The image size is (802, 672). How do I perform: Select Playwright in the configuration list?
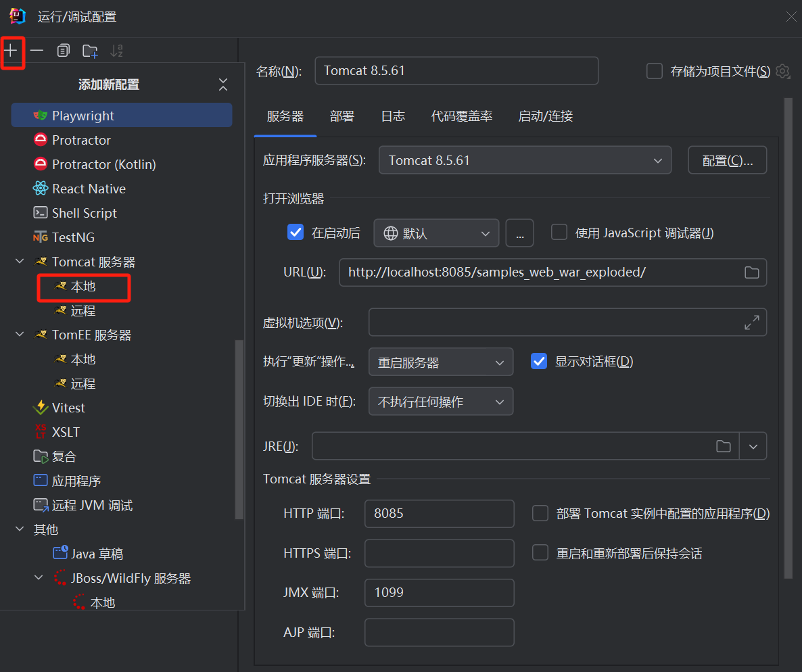[x=83, y=116]
